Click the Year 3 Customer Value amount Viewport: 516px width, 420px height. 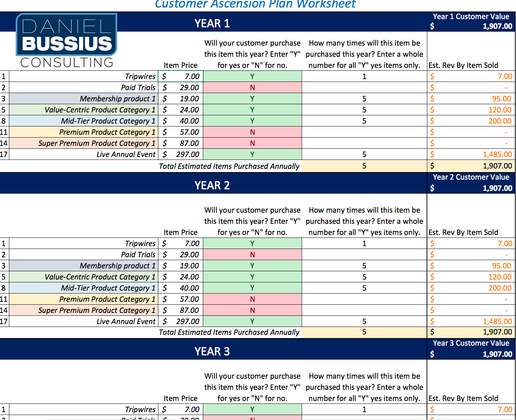[x=497, y=354]
